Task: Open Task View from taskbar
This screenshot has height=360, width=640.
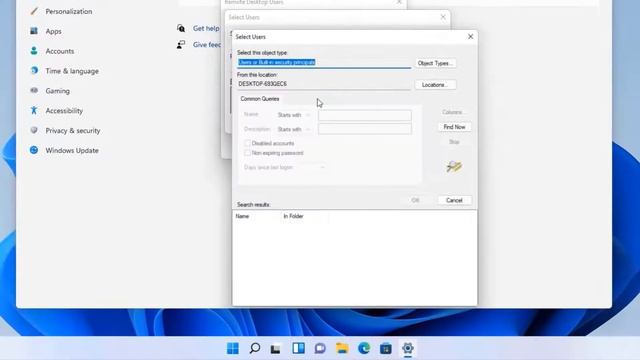Action: (276, 348)
